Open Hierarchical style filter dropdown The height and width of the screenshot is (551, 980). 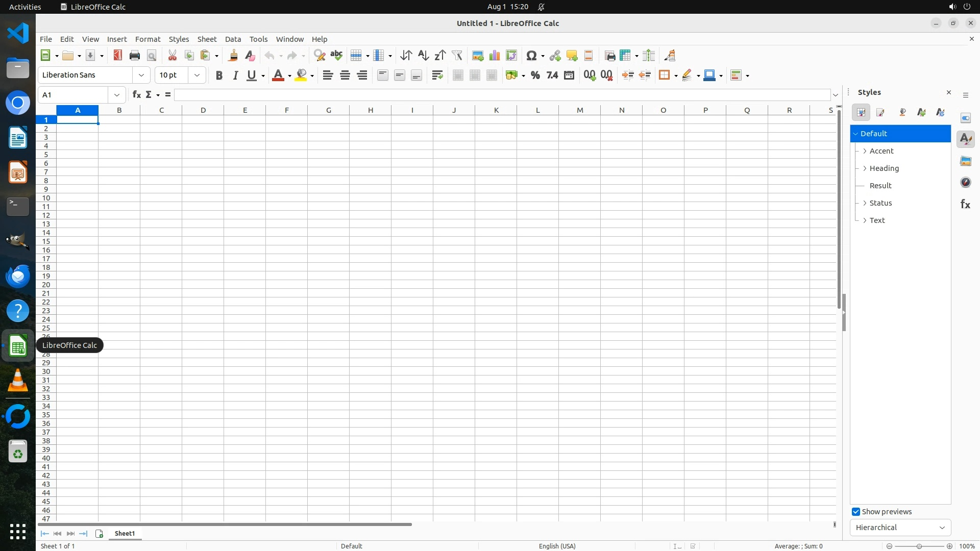tap(900, 528)
